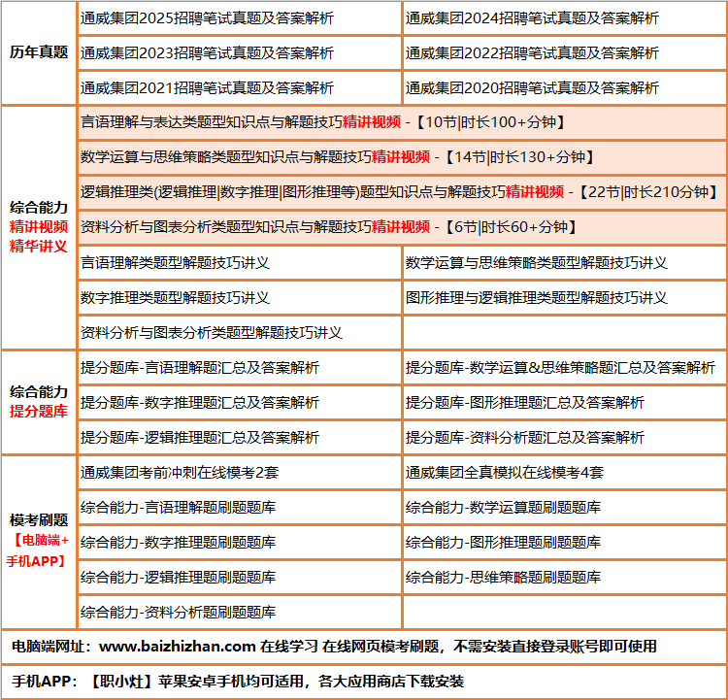Select 通威集团2025招聘笔试真题及答案解析 cell
This screenshot has height=700, width=728.
point(240,18)
